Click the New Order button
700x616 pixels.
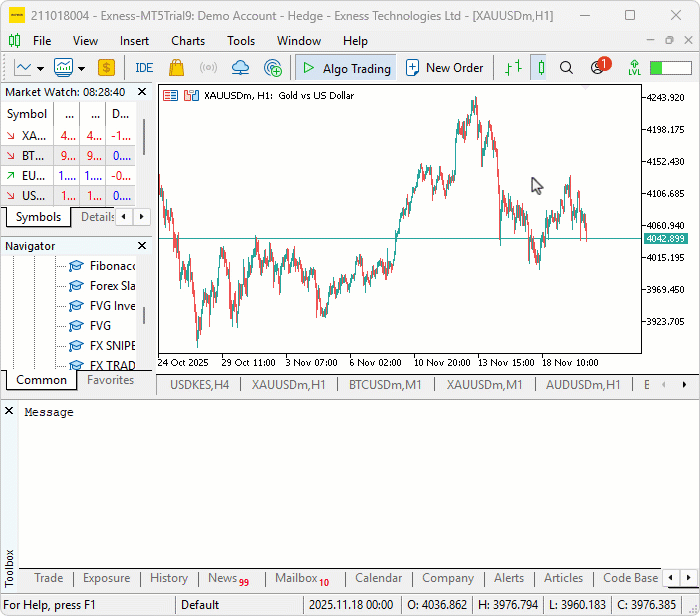pos(445,68)
